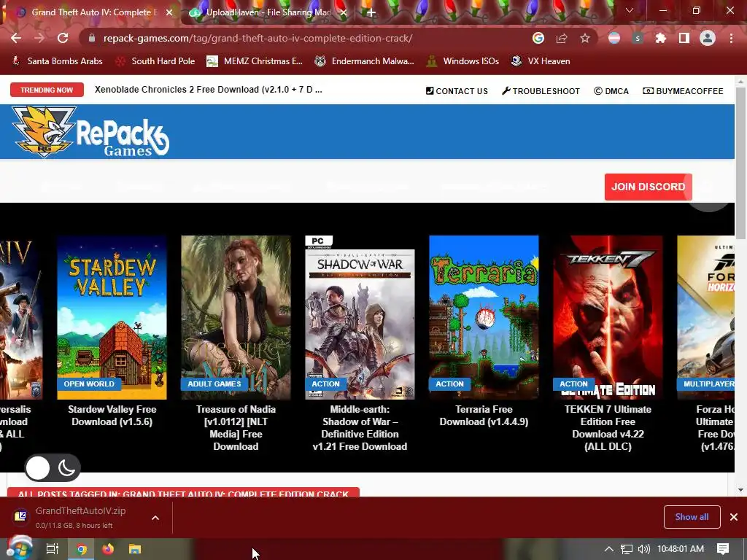This screenshot has width=747, height=560.
Task: Close the Grand Theft Auto IV tab
Action: [x=169, y=12]
